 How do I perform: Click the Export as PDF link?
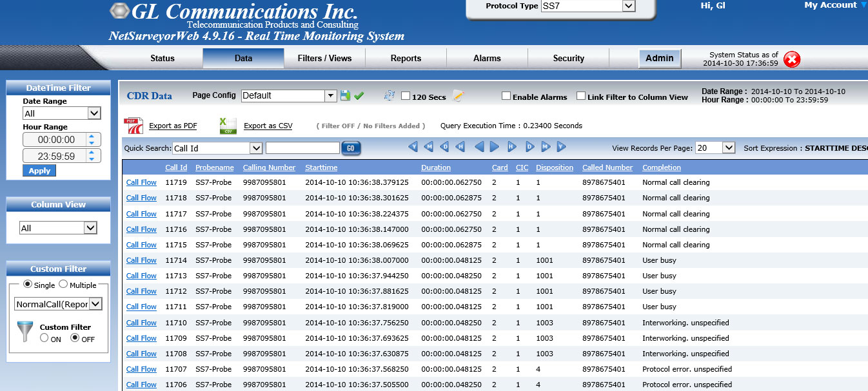[x=173, y=126]
